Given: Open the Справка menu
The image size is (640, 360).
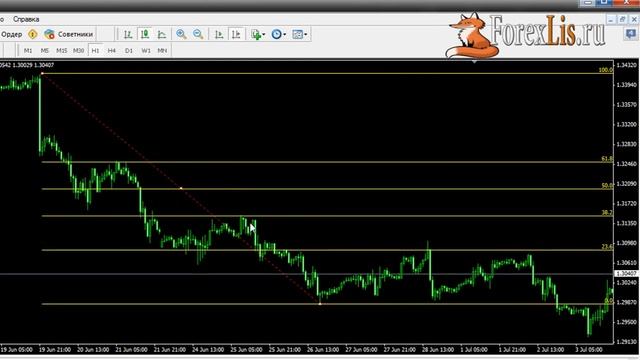Looking at the screenshot, I should (26, 19).
